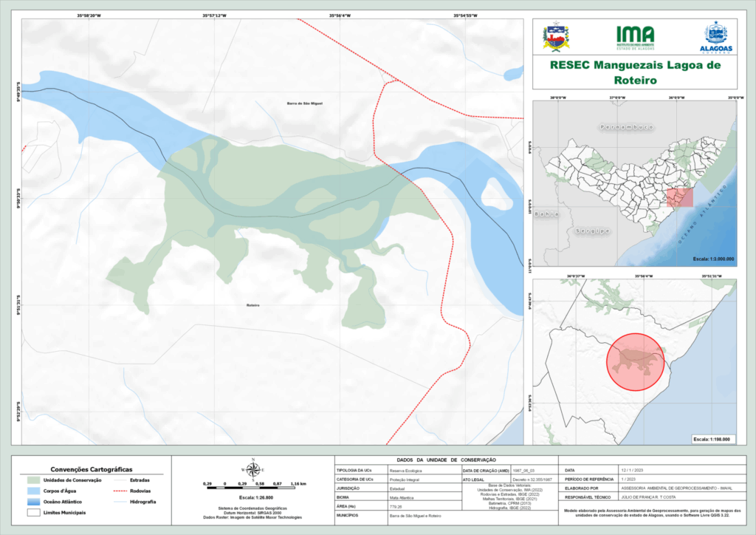Image resolution: width=756 pixels, height=535 pixels.
Task: Click the red circle on the lower inset map
Action: [x=635, y=362]
